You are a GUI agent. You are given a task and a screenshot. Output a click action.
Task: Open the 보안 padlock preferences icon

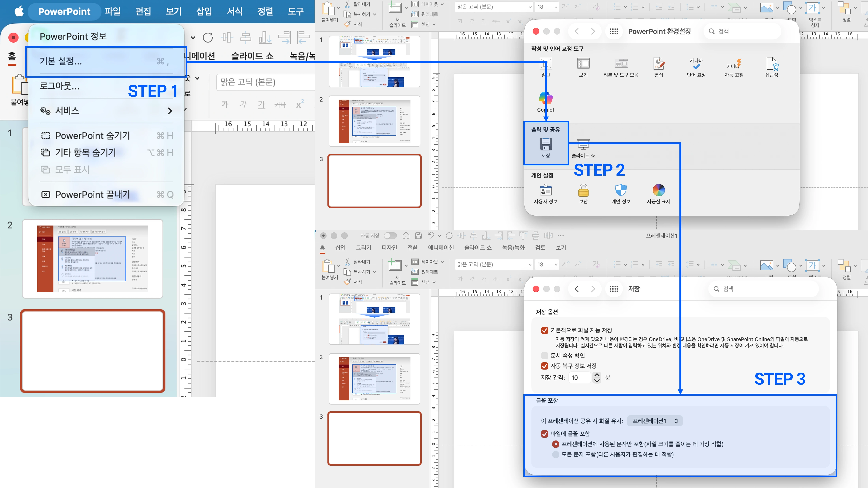click(583, 190)
